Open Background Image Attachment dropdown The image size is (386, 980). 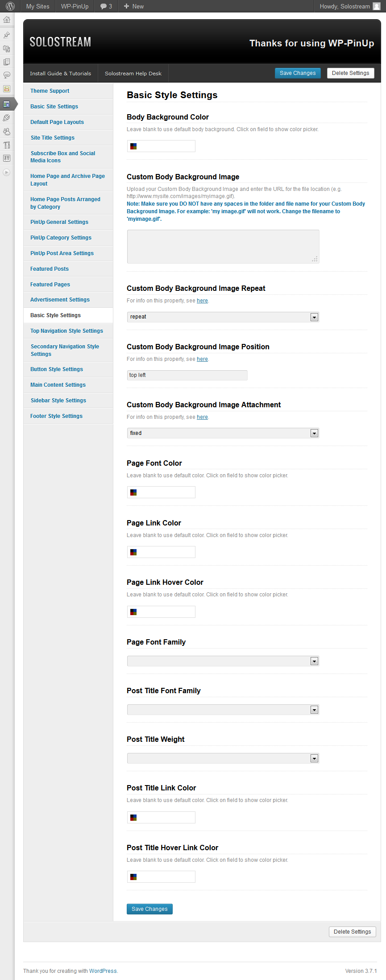223,433
